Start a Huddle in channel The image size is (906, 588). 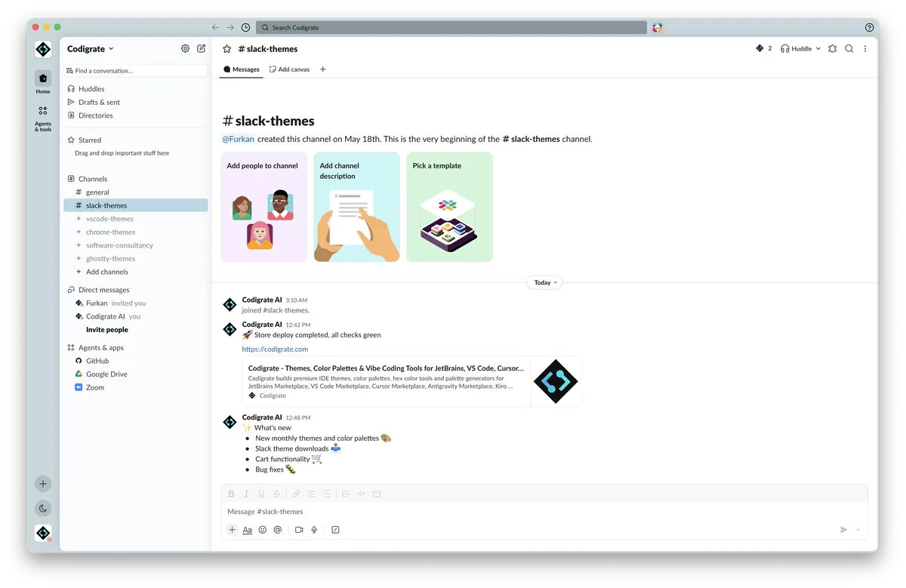pos(797,48)
